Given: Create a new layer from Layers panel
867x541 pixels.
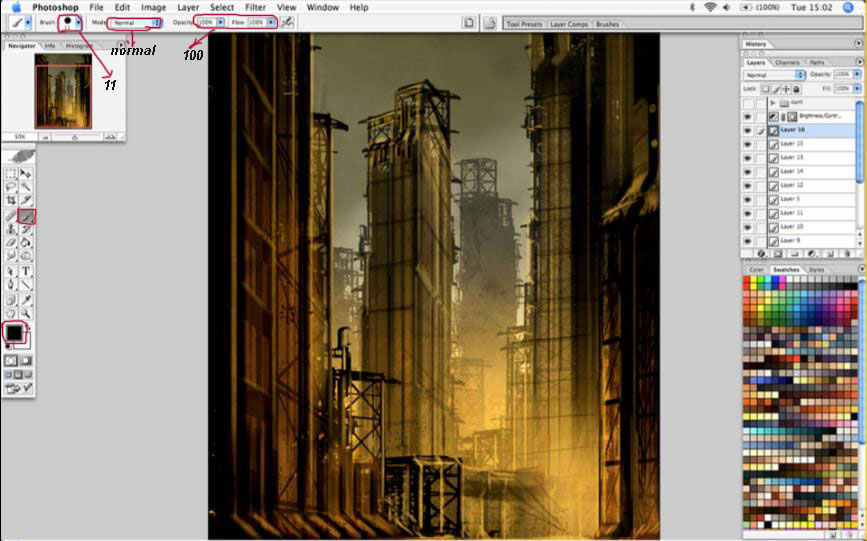Looking at the screenshot, I should (830, 254).
